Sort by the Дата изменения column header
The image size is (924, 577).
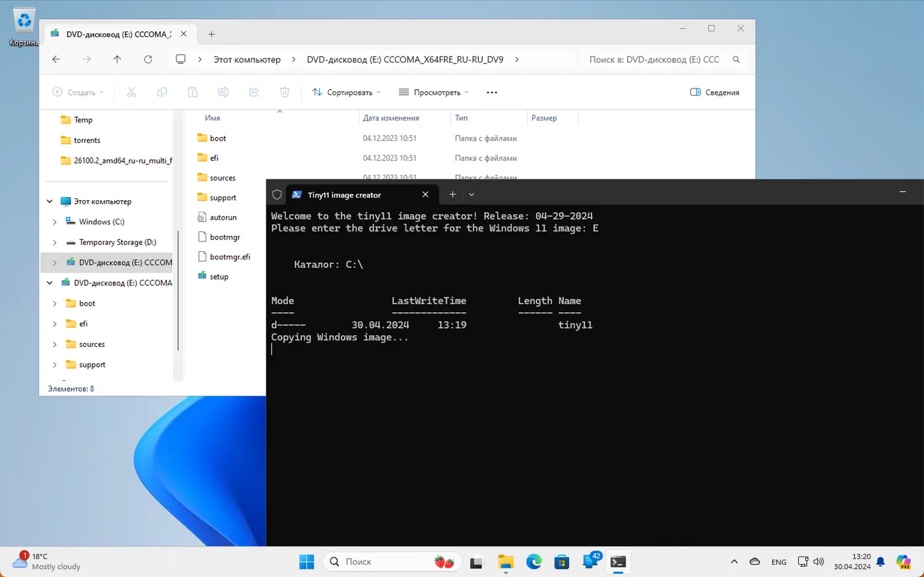pos(391,118)
